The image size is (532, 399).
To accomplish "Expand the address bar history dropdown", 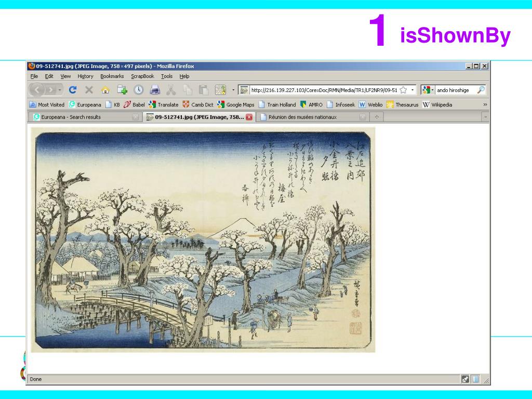I will pos(412,90).
